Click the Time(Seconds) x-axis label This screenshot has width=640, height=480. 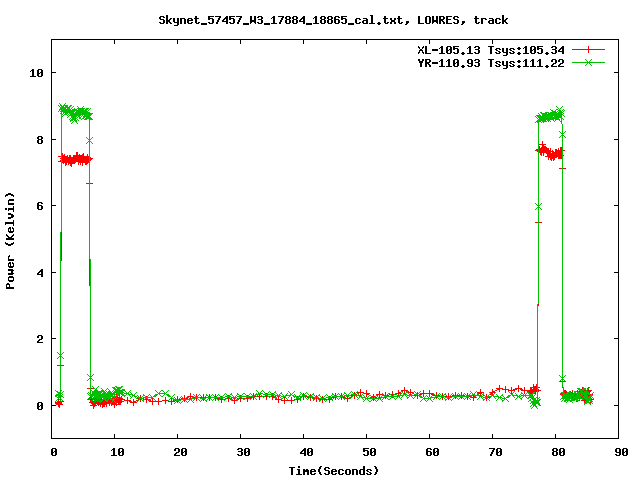333,471
